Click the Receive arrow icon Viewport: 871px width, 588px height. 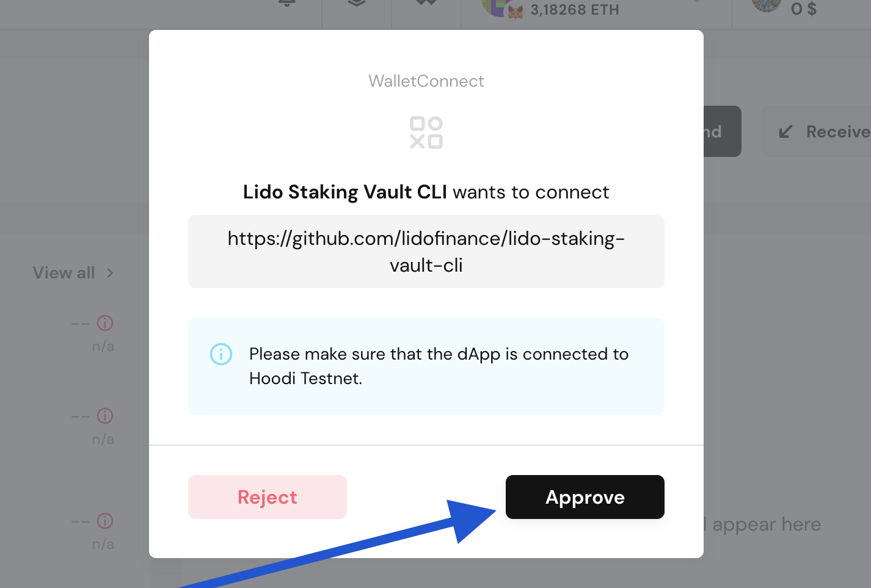pos(786,132)
